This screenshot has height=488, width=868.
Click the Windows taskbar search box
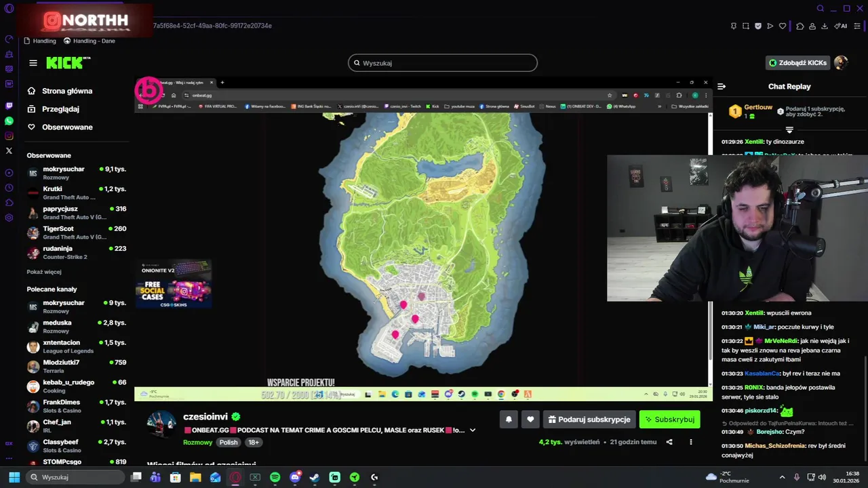point(76,477)
